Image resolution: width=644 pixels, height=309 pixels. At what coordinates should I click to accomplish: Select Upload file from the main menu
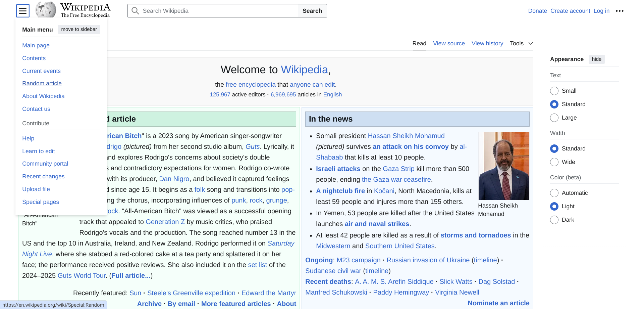tap(36, 189)
